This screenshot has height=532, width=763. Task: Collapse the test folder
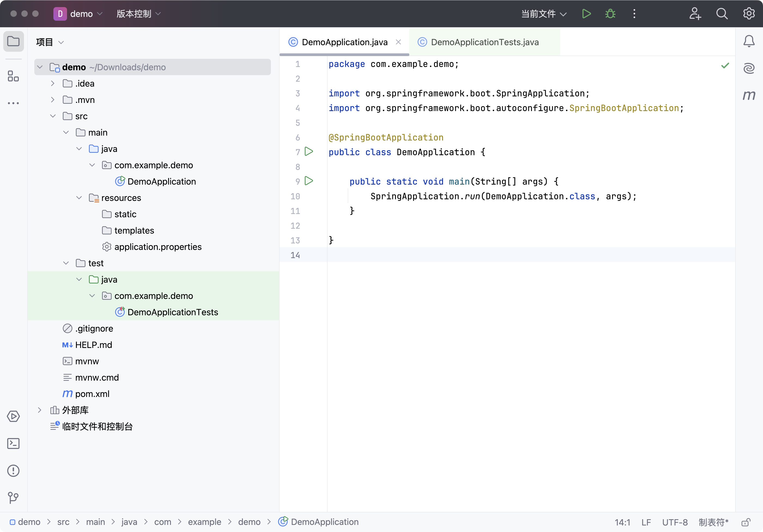tap(66, 263)
